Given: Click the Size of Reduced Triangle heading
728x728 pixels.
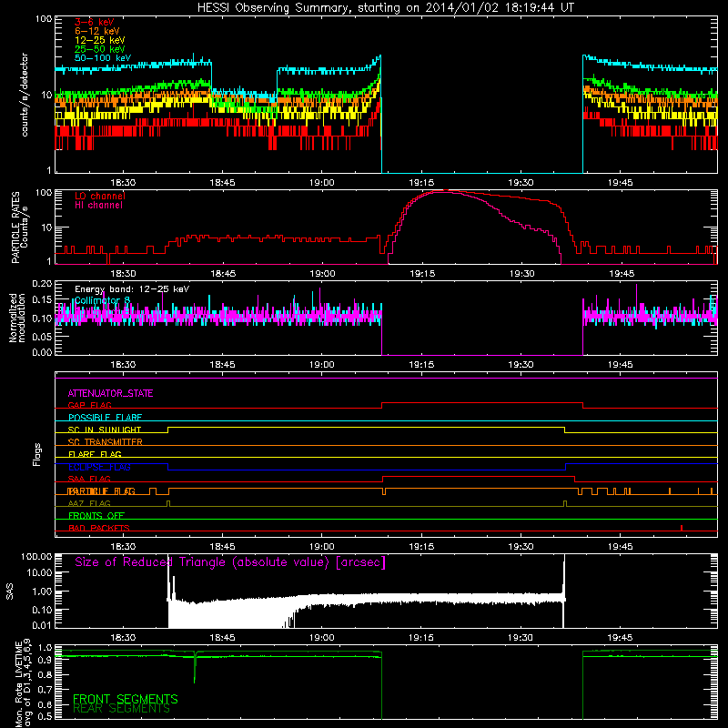Looking at the screenshot, I should tap(230, 562).
